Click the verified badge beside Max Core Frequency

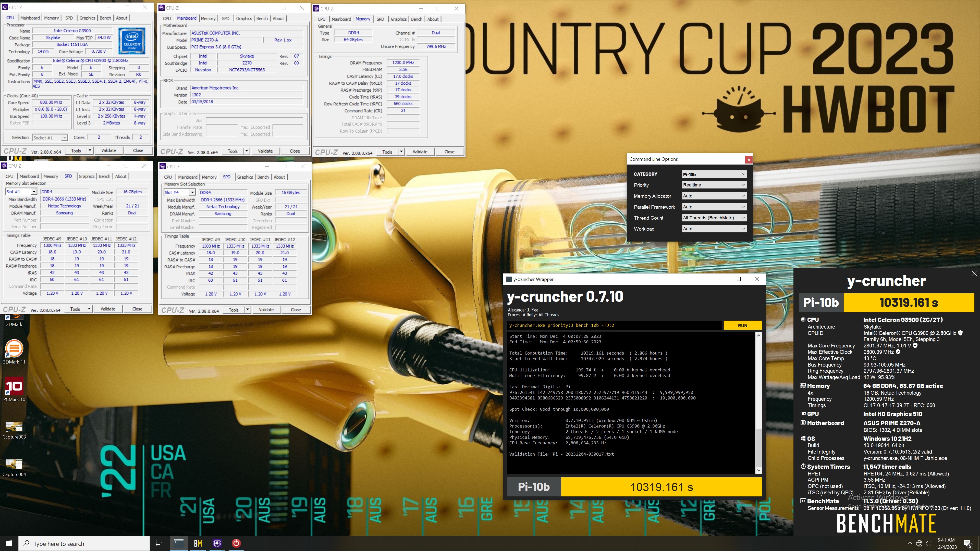(x=915, y=345)
